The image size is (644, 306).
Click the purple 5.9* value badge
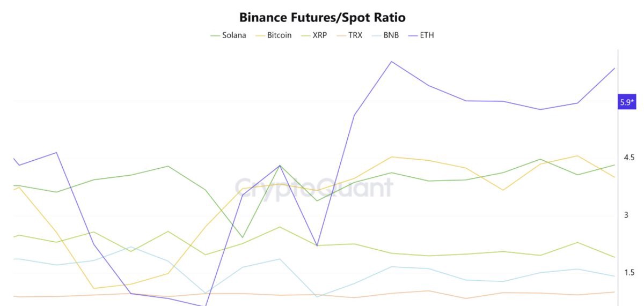point(627,102)
